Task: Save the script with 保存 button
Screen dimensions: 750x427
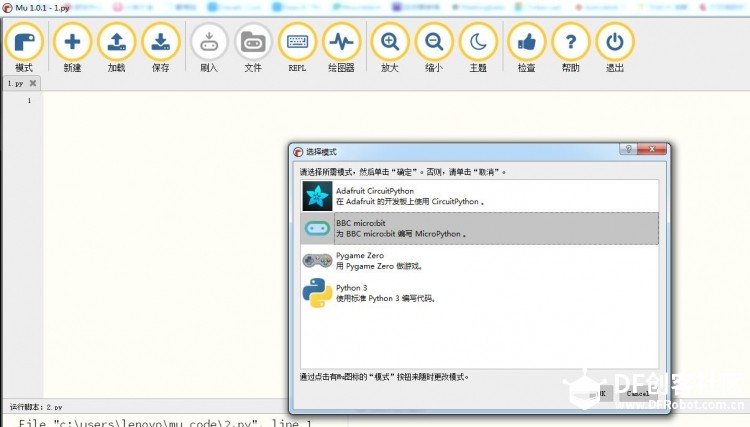Action: pos(161,47)
